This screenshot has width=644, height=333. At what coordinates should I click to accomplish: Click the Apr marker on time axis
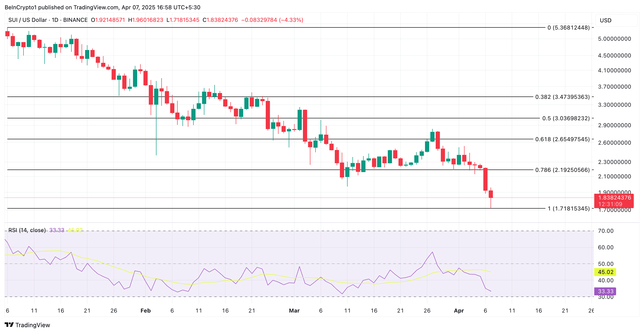459,310
